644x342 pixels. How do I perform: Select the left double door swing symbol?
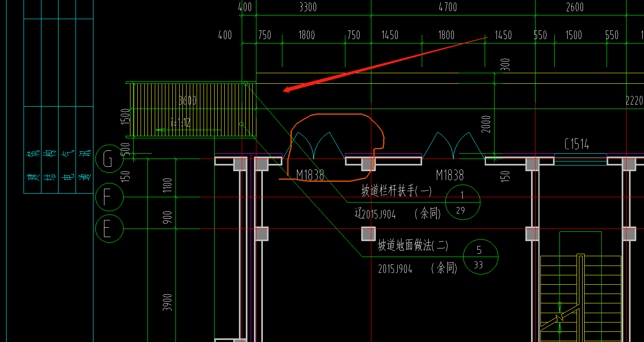point(314,145)
